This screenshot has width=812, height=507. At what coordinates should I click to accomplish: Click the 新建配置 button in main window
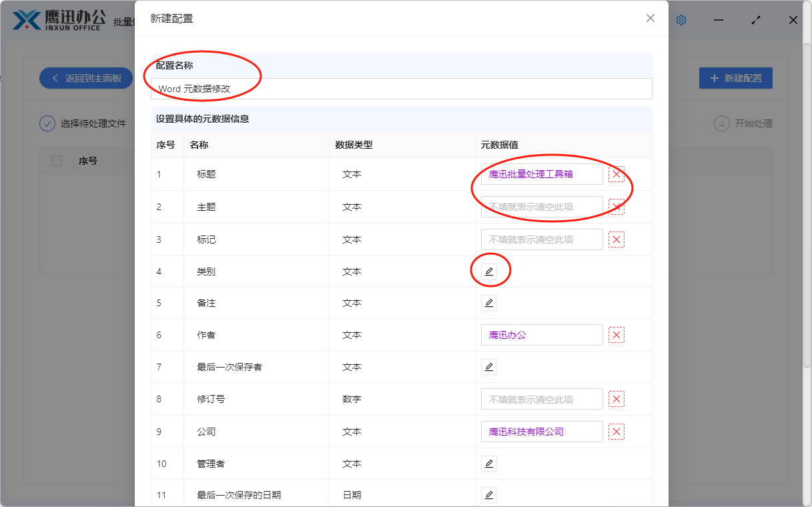coord(735,78)
